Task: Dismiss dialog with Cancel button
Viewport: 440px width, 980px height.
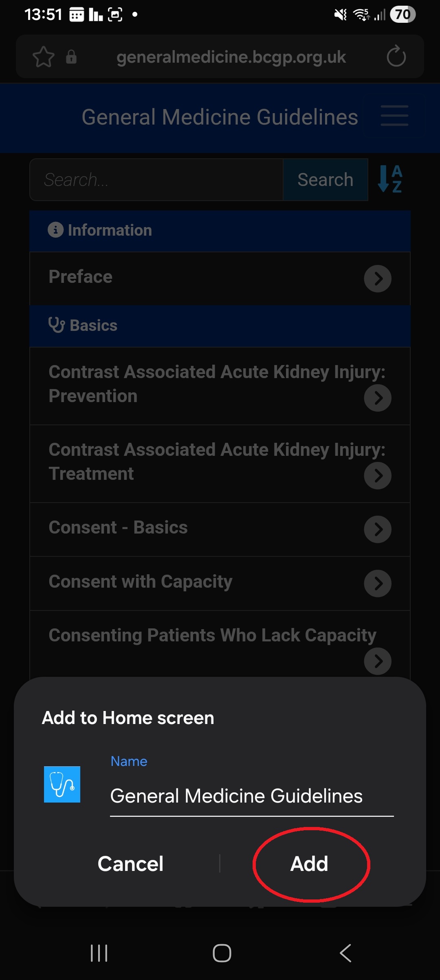Action: point(130,864)
